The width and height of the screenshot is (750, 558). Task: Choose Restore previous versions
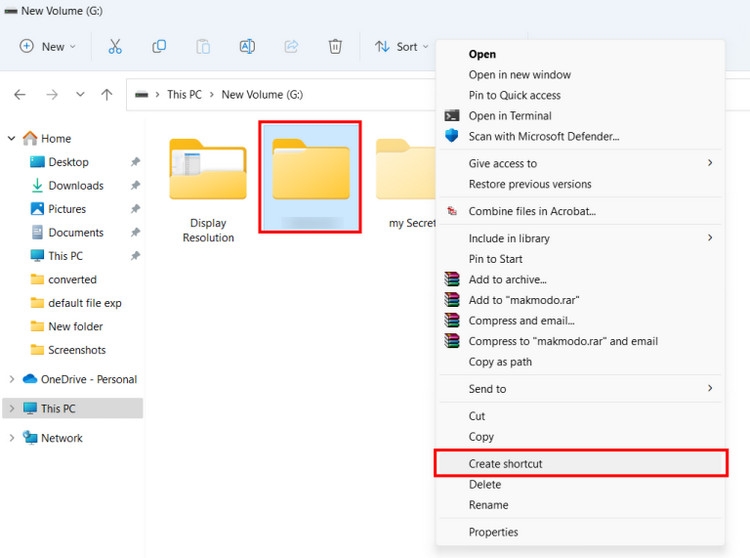580,184
